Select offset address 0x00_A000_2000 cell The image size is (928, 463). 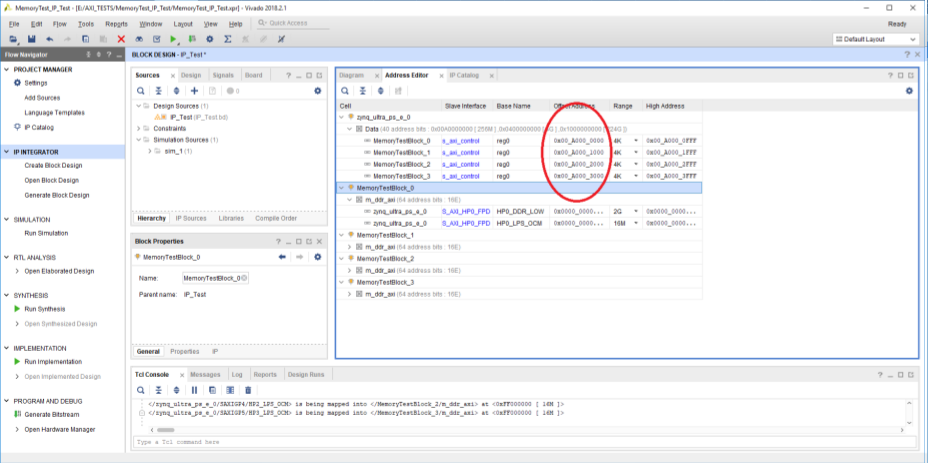[x=578, y=165]
